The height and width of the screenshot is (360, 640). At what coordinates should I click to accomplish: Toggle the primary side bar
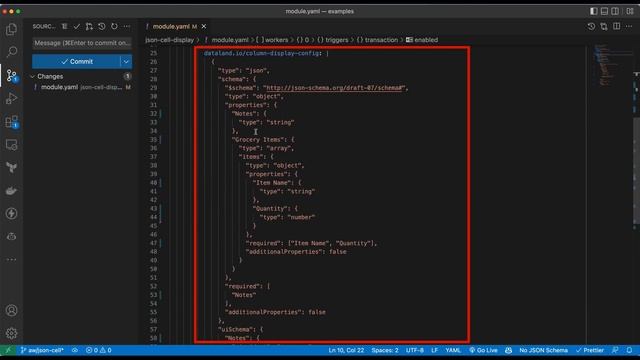(594, 11)
